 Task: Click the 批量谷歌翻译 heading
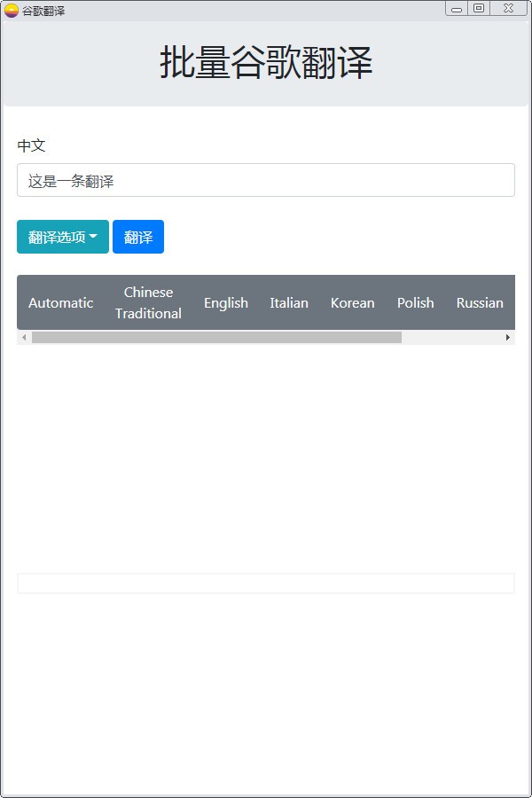tap(266, 62)
